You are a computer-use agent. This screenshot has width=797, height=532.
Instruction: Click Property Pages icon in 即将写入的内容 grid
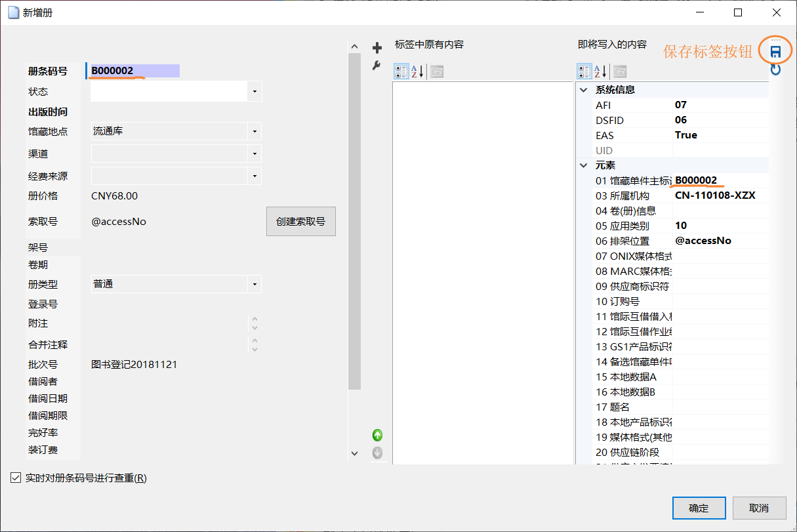click(x=620, y=72)
